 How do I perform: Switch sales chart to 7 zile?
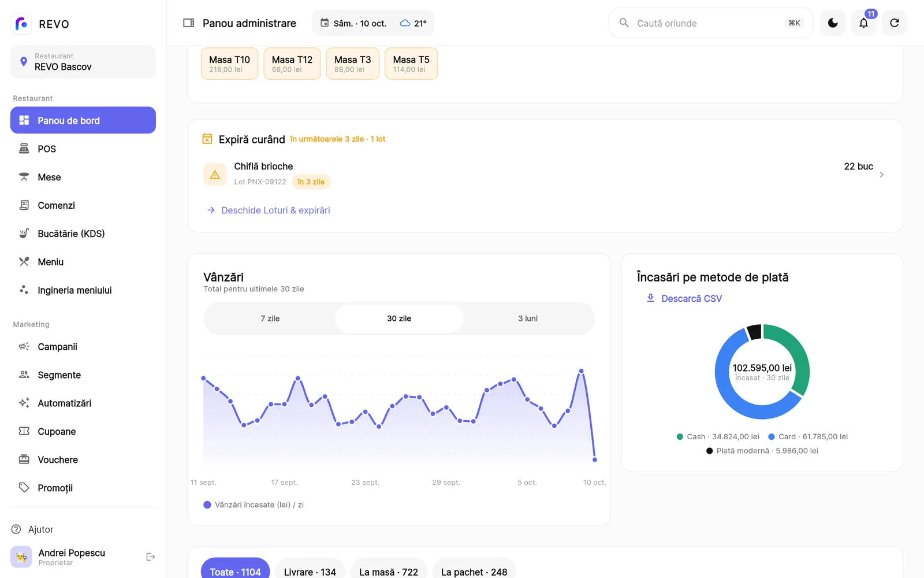click(270, 318)
